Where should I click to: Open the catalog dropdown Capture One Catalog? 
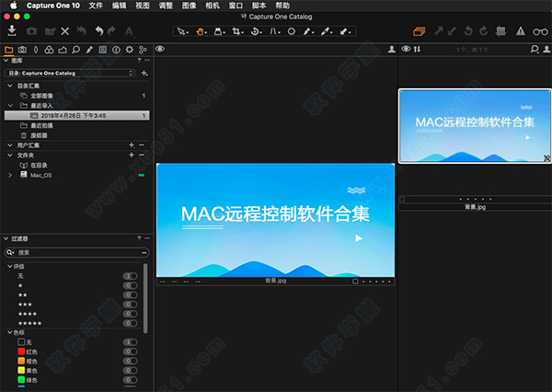coord(70,74)
